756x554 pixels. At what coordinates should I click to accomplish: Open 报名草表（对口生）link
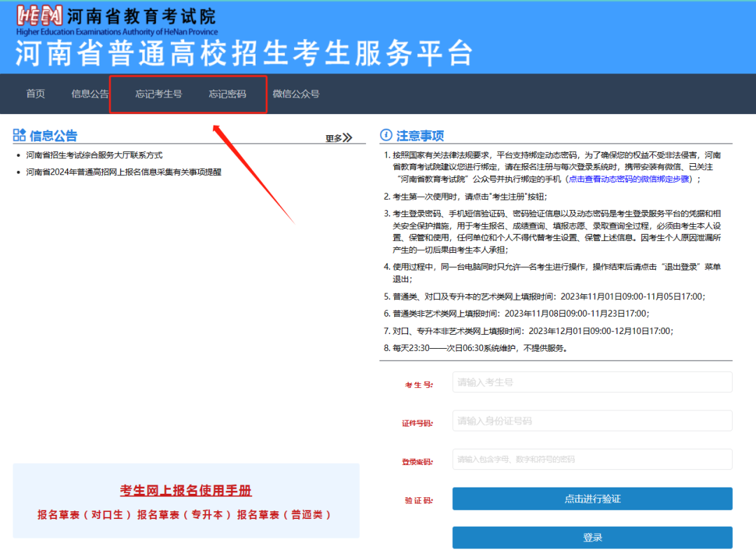point(85,515)
